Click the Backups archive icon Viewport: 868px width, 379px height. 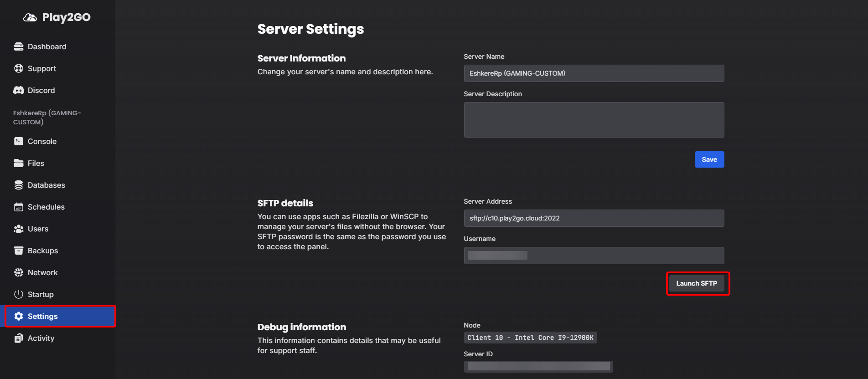(x=19, y=251)
